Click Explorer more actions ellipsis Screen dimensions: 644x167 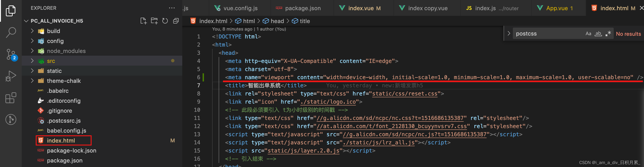pyautogui.click(x=172, y=8)
